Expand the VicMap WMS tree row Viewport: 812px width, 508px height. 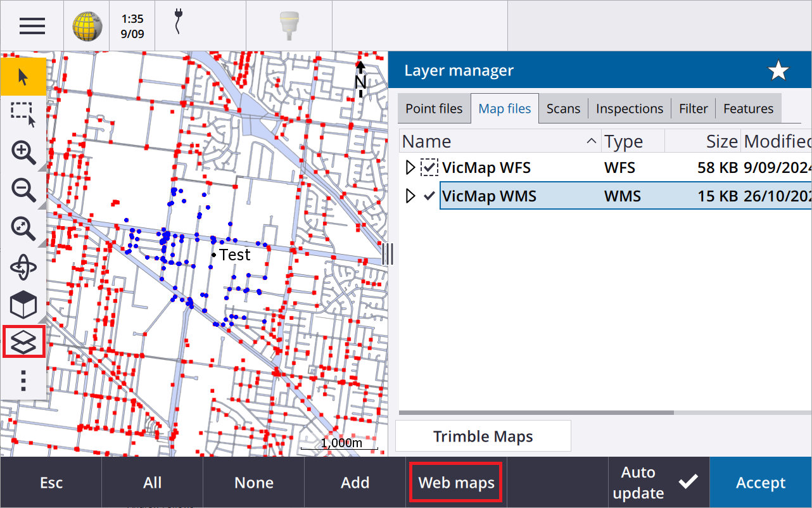[x=410, y=196]
